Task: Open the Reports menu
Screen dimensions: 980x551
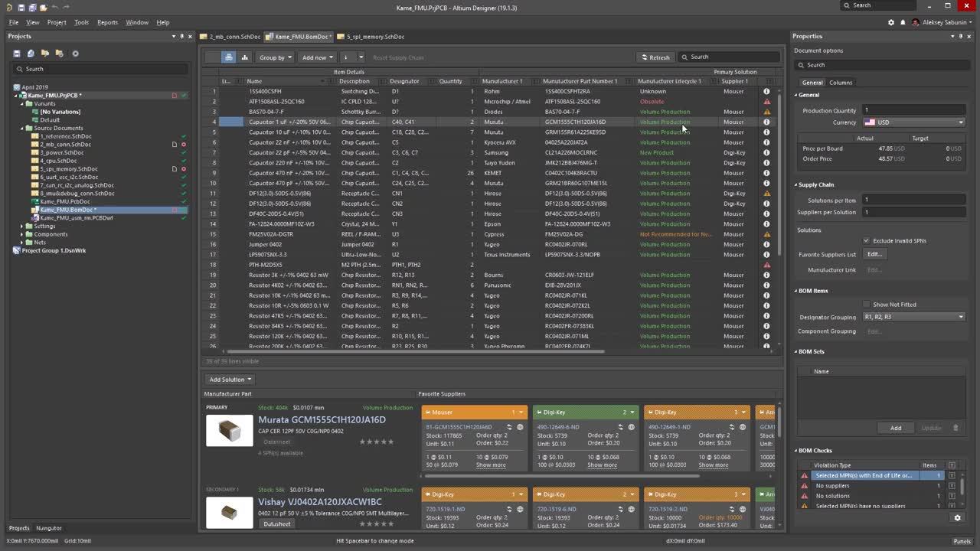Action: pyautogui.click(x=107, y=22)
